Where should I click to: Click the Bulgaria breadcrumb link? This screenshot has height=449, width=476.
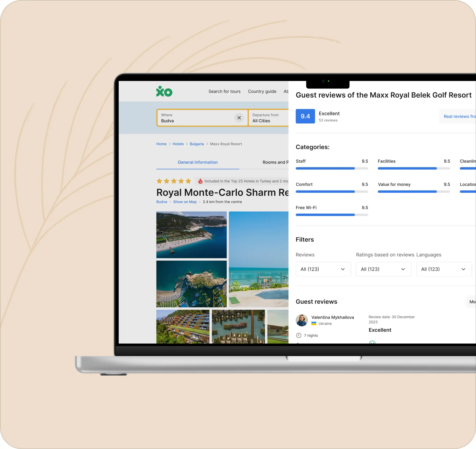coord(197,144)
